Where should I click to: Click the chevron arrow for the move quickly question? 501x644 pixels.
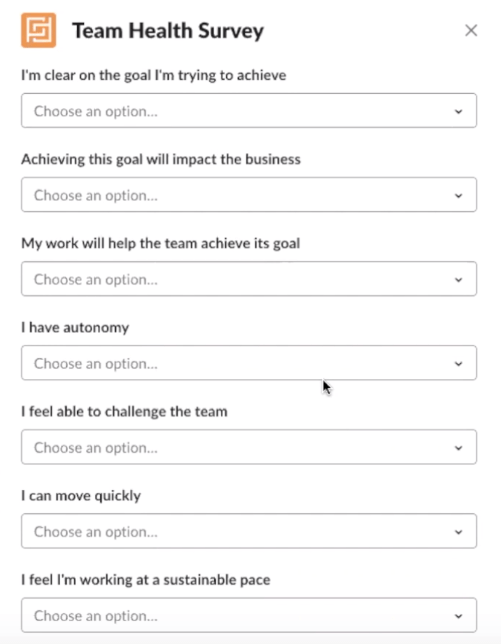458,532
